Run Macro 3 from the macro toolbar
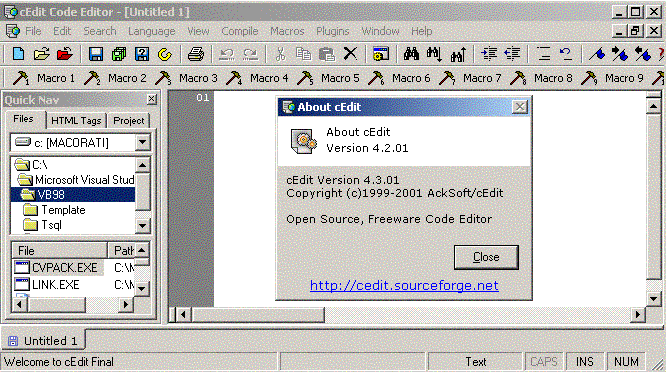Screen dimensions: 666x372 tap(186, 78)
